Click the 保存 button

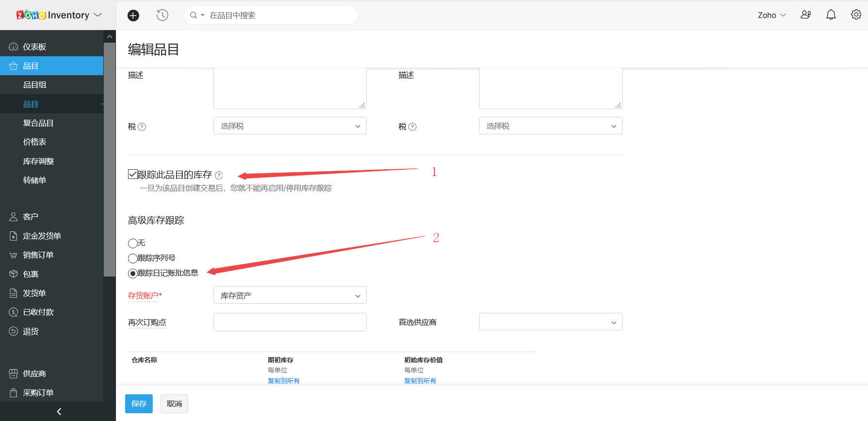coord(139,404)
